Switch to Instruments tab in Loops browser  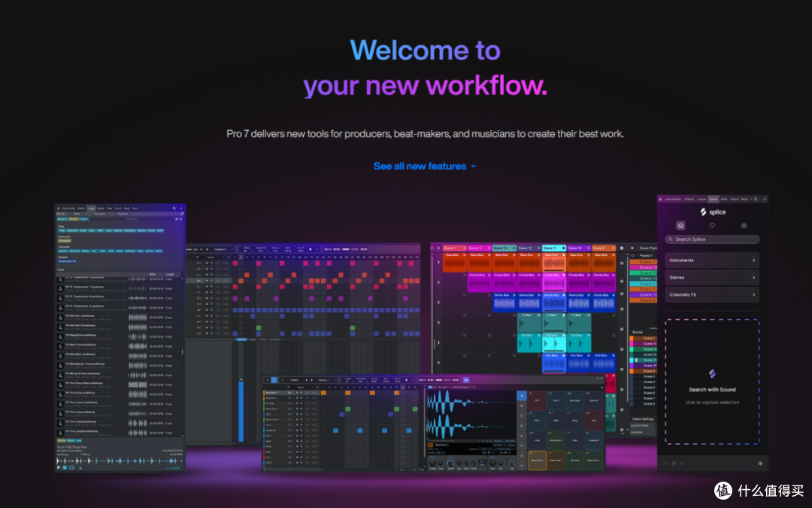click(x=68, y=208)
